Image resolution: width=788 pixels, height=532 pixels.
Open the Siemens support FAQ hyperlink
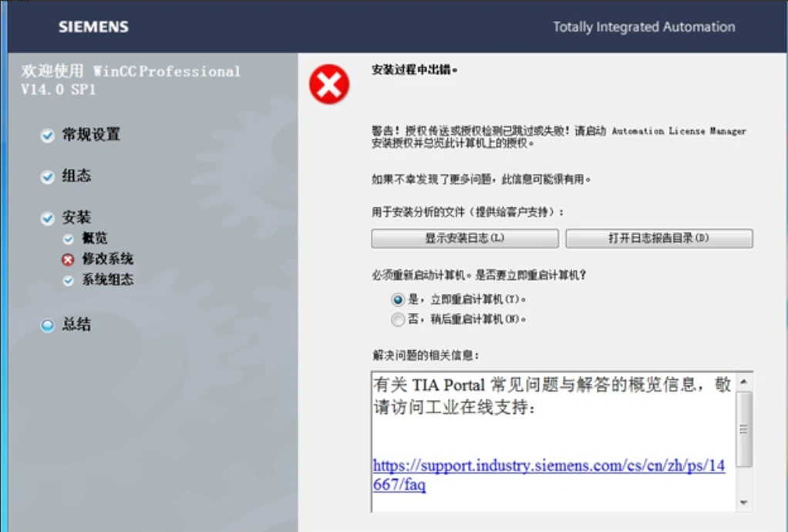coord(551,468)
